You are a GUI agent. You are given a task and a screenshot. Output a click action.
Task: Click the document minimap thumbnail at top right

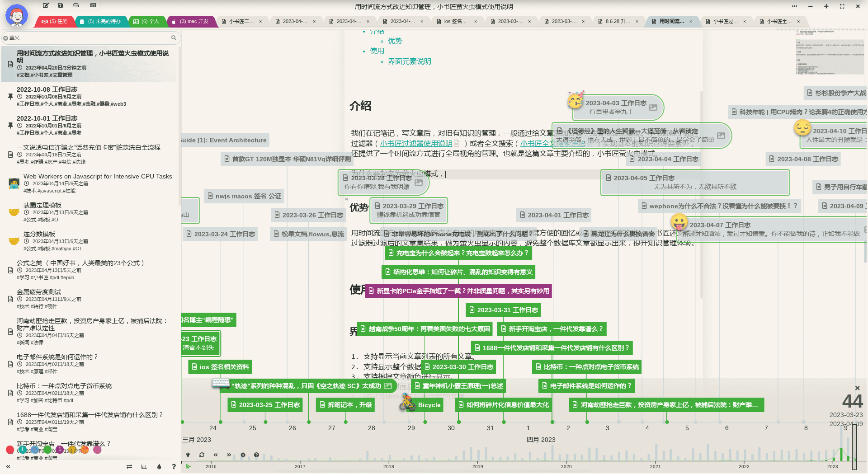830,53
